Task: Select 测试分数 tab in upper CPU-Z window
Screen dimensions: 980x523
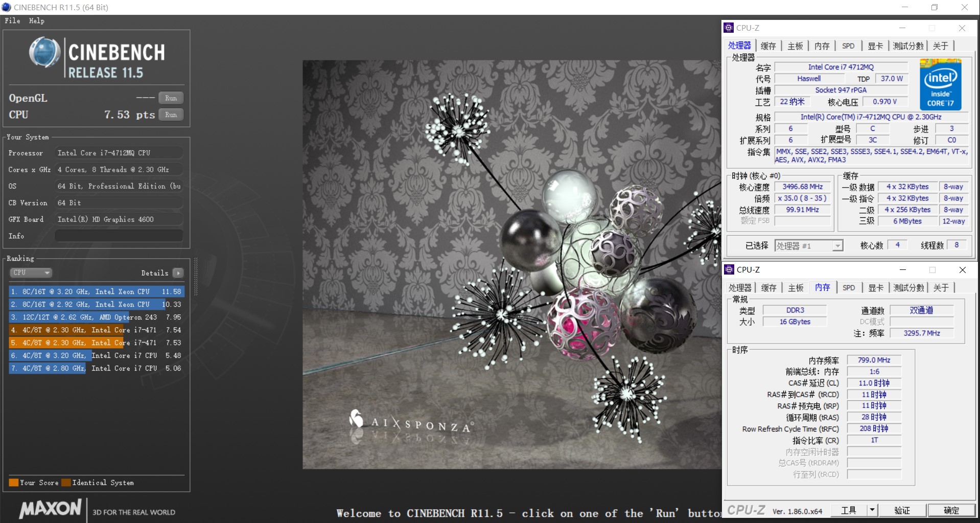Action: click(908, 46)
